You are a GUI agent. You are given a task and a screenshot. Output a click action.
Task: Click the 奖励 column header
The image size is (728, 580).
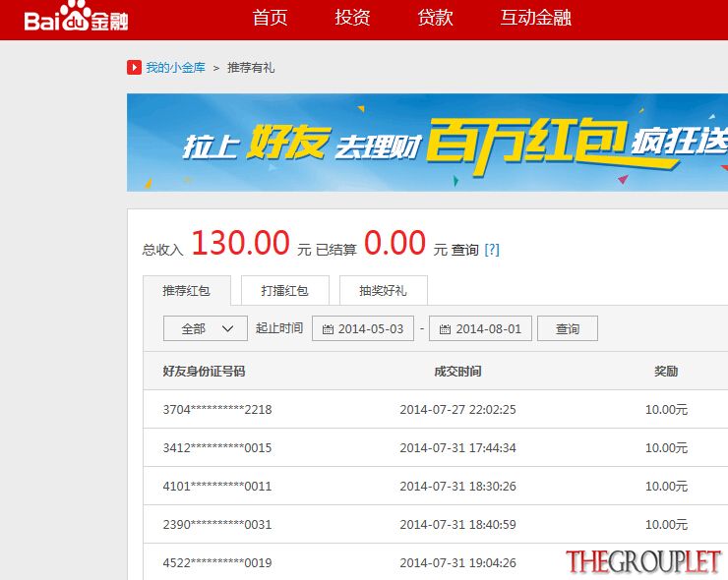(x=666, y=372)
